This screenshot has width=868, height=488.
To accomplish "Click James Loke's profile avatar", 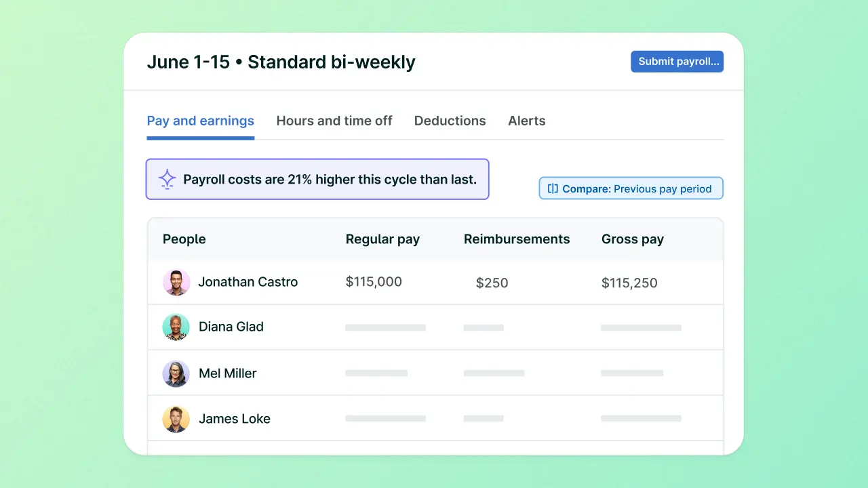I will tap(176, 419).
